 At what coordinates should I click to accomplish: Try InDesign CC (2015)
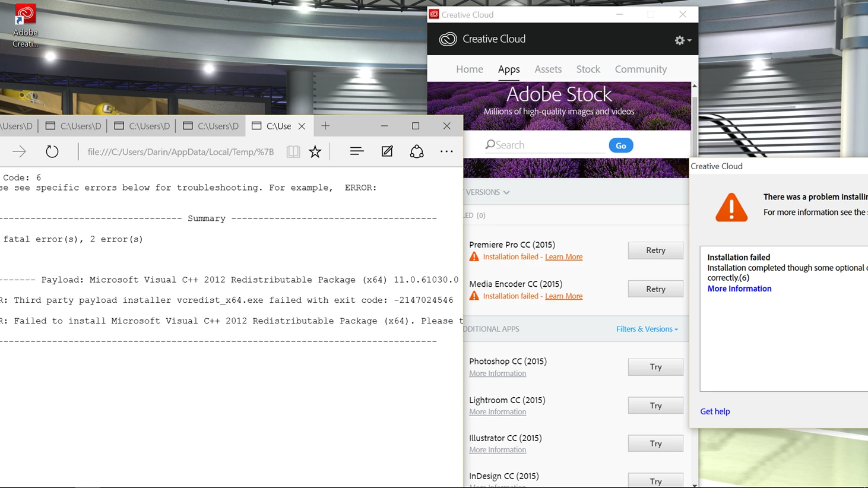click(x=655, y=480)
